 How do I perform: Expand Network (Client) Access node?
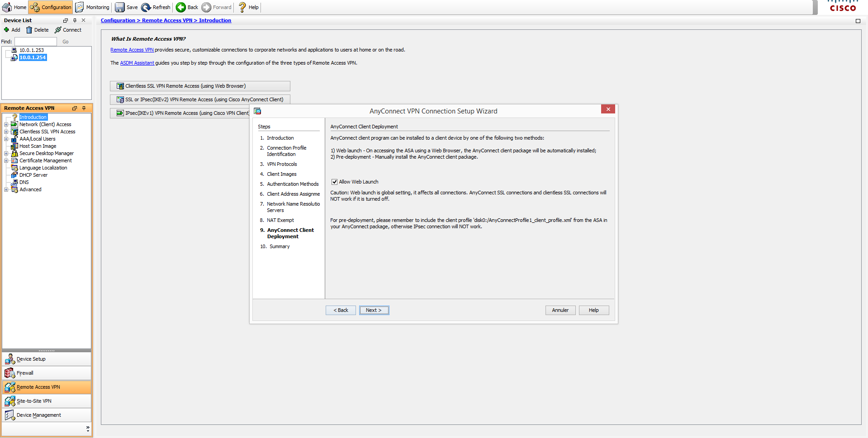[6, 124]
